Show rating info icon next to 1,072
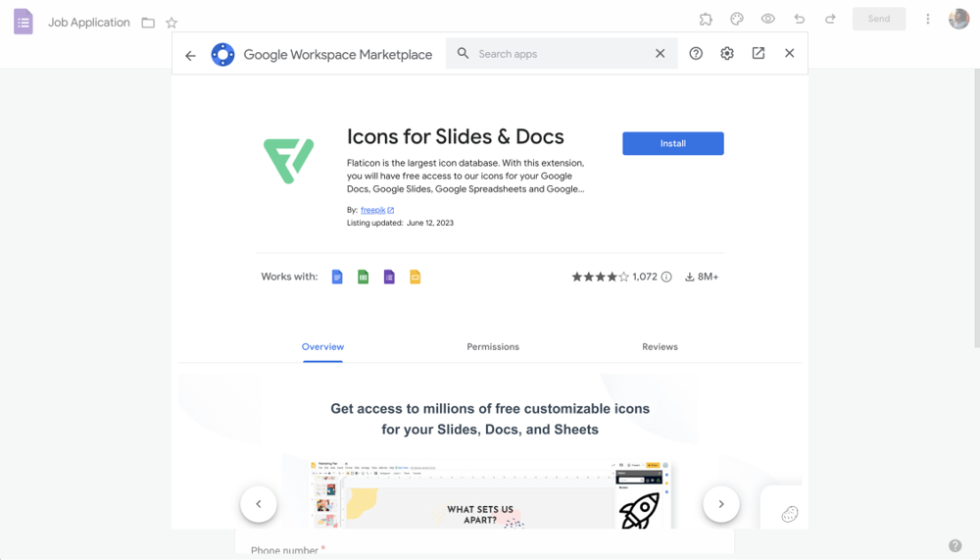Viewport: 980px width, 560px height. [666, 277]
